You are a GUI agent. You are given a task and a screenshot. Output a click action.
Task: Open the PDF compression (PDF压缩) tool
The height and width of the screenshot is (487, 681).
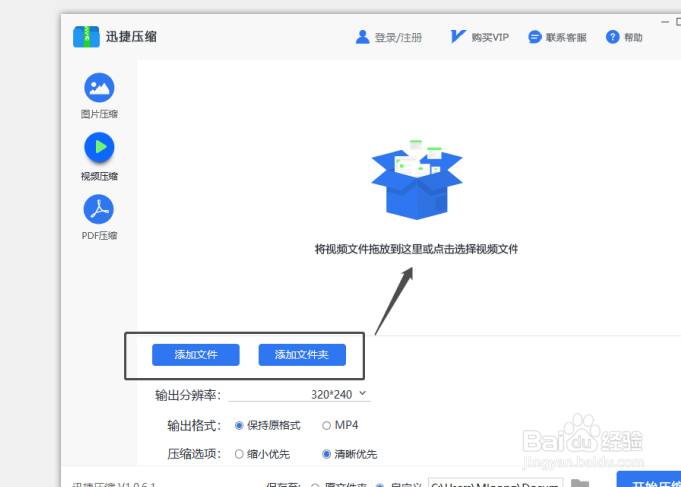tap(99, 217)
